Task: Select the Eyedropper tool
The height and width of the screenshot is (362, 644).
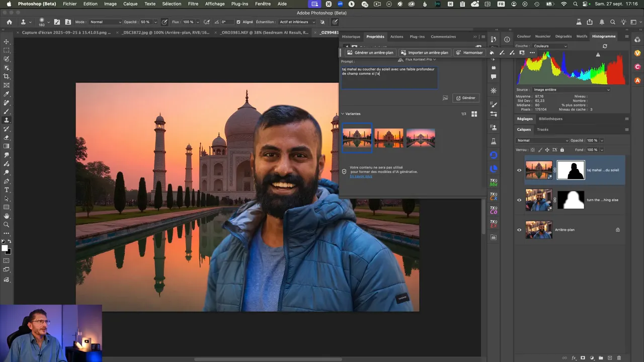Action: tap(7, 94)
